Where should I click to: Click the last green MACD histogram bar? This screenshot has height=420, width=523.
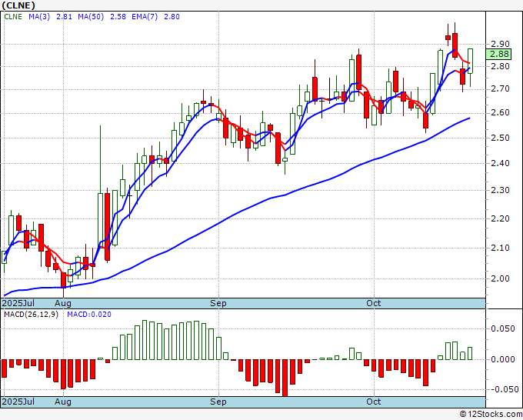tap(470, 353)
